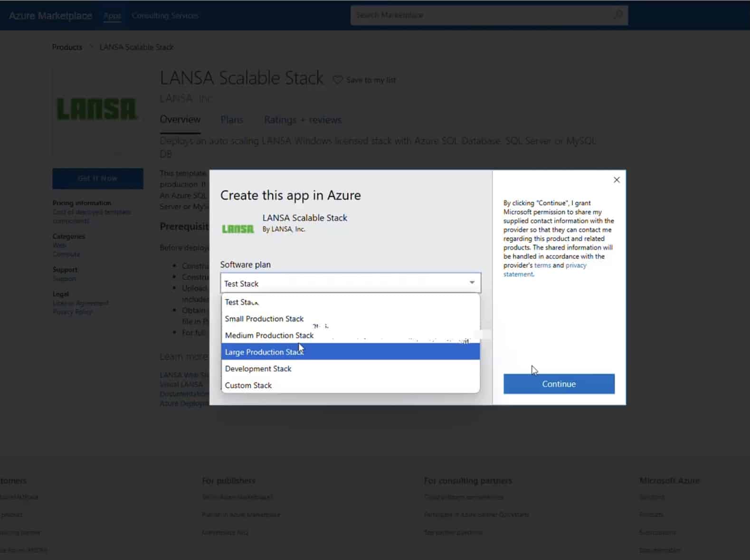Open the Apps menu in header
This screenshot has width=750, height=560.
tap(112, 16)
